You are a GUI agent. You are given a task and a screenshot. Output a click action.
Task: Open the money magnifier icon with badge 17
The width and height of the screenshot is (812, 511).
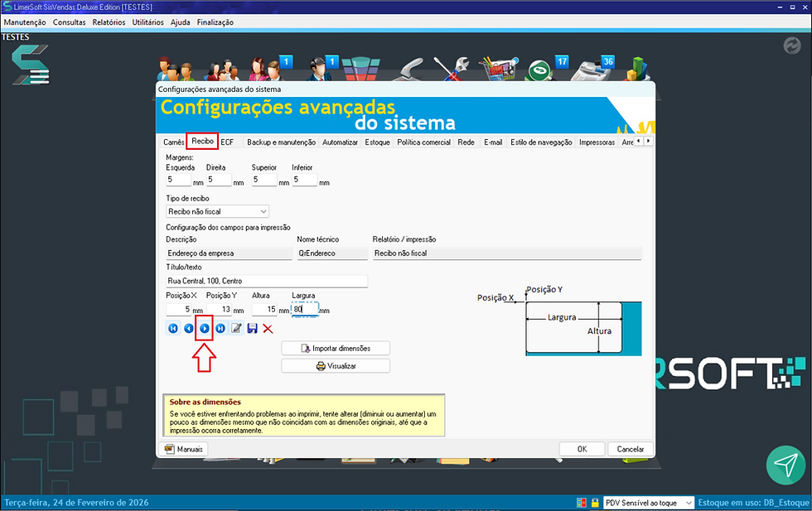point(540,70)
